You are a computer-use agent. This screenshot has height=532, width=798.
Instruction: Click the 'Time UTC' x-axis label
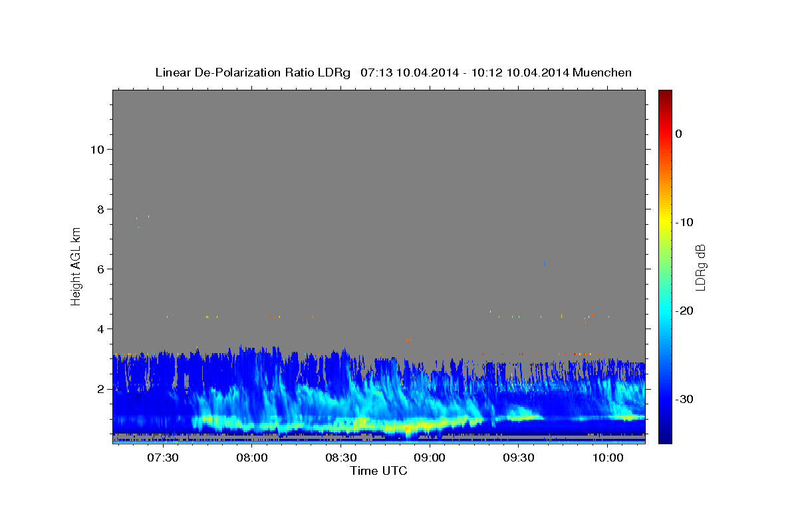pos(378,471)
